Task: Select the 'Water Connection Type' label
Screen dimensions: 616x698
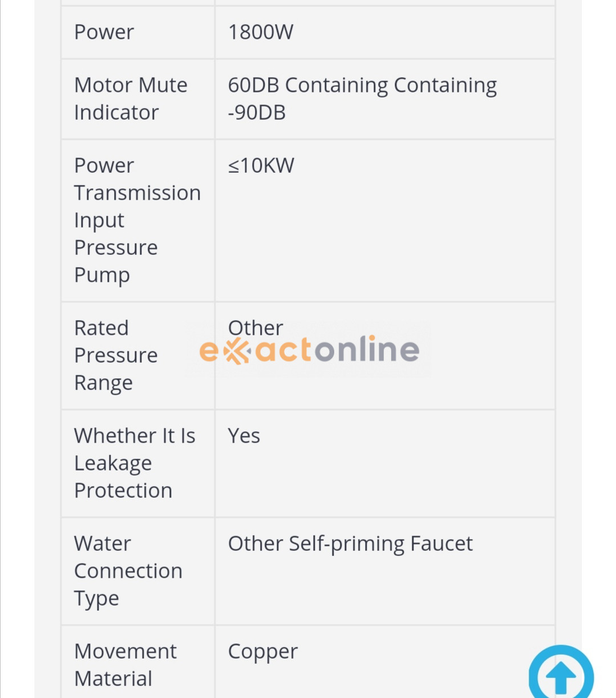Action: click(x=128, y=571)
